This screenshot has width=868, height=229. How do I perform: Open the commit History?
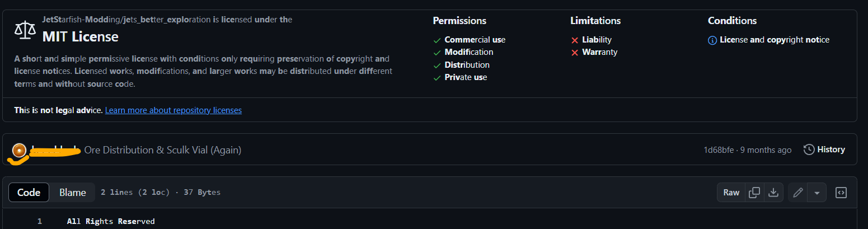point(824,149)
